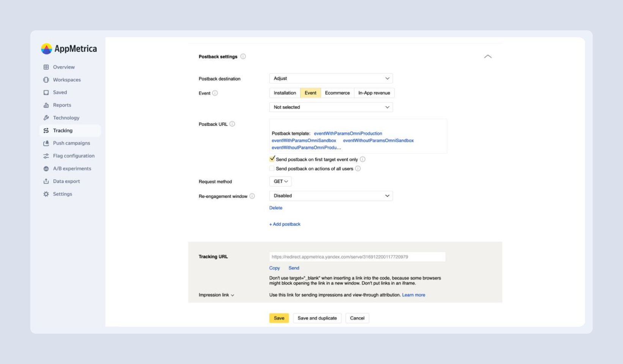Click the Data export icon
623x364 pixels.
point(46,181)
